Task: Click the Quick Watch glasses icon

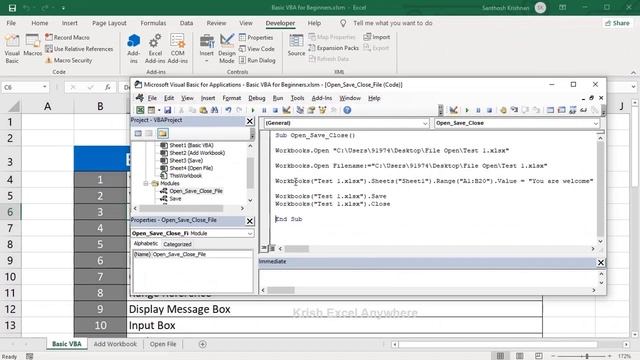Action: pyautogui.click(x=584, y=110)
